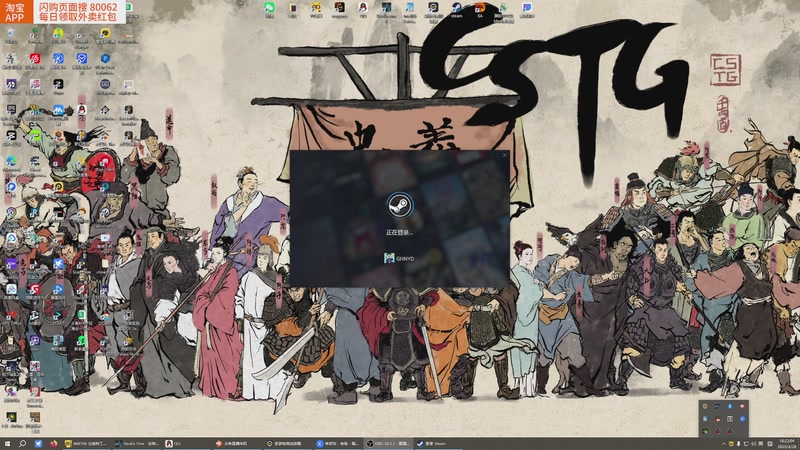The image size is (800, 450).
Task: Click the GHNYD username text
Action: click(405, 259)
